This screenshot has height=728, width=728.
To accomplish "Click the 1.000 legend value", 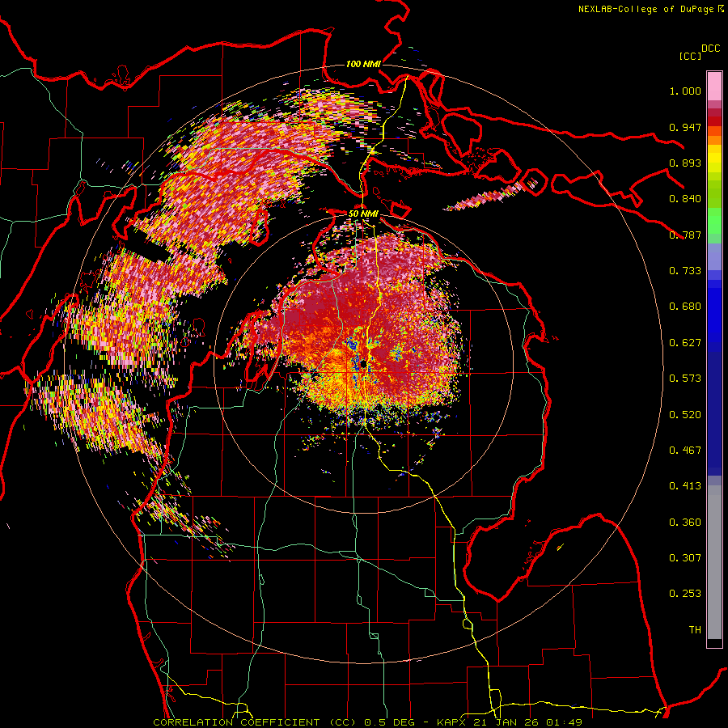I will [x=685, y=91].
